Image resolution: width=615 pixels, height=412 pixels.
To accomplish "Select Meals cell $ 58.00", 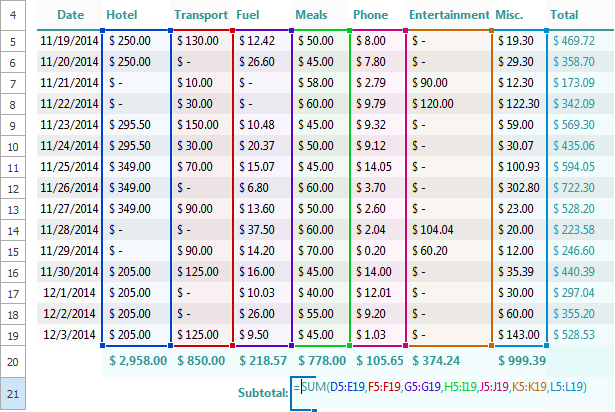I will click(316, 83).
